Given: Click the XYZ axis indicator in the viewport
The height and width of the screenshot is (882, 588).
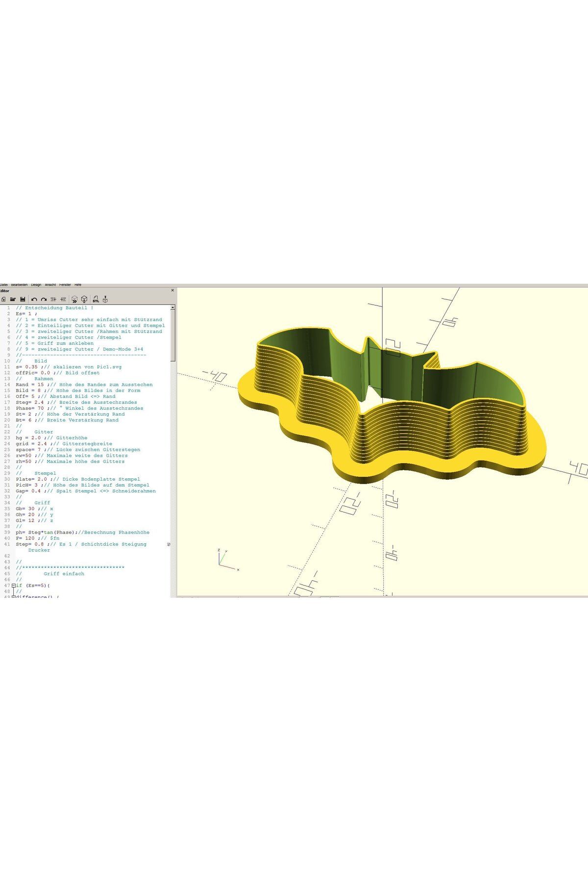Looking at the screenshot, I should [x=228, y=560].
